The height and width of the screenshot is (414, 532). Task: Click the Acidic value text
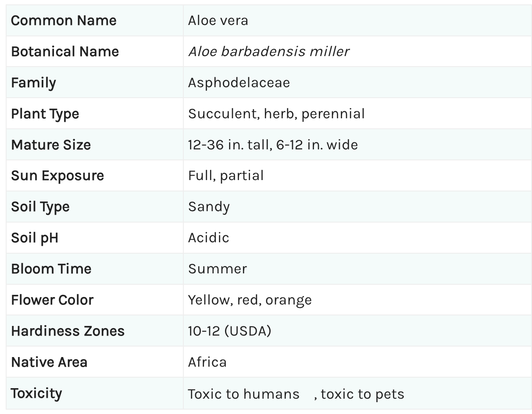209,238
